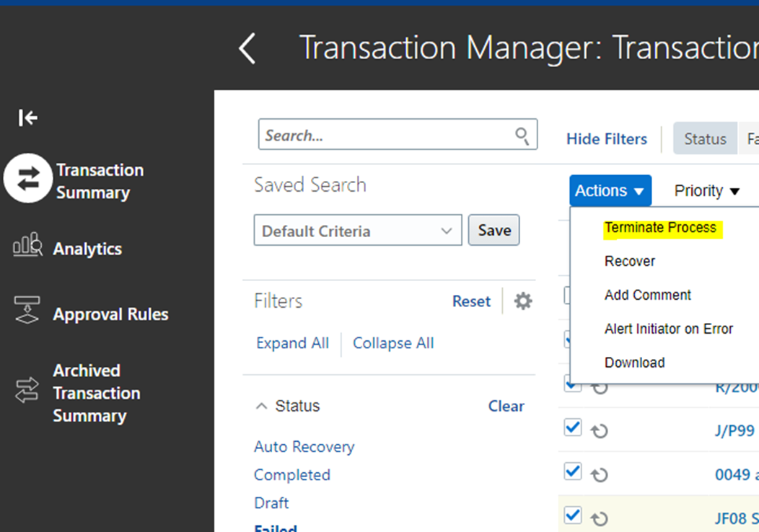This screenshot has width=759, height=532.
Task: View the Archived Transaction Summary
Action: [97, 393]
